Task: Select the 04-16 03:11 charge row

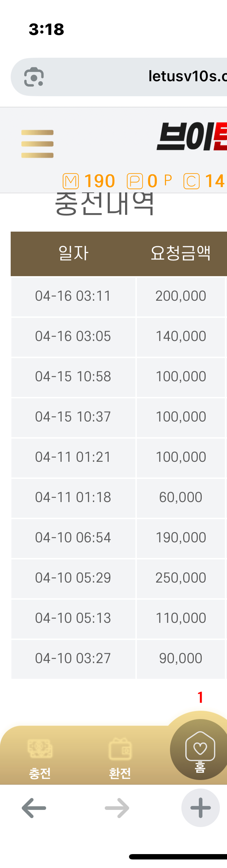Action: click(73, 296)
